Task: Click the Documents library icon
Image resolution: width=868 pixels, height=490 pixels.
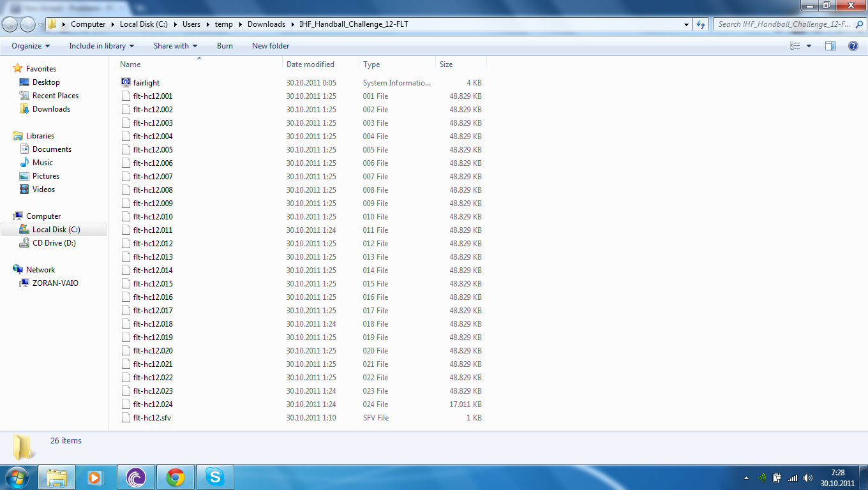Action: coord(24,149)
